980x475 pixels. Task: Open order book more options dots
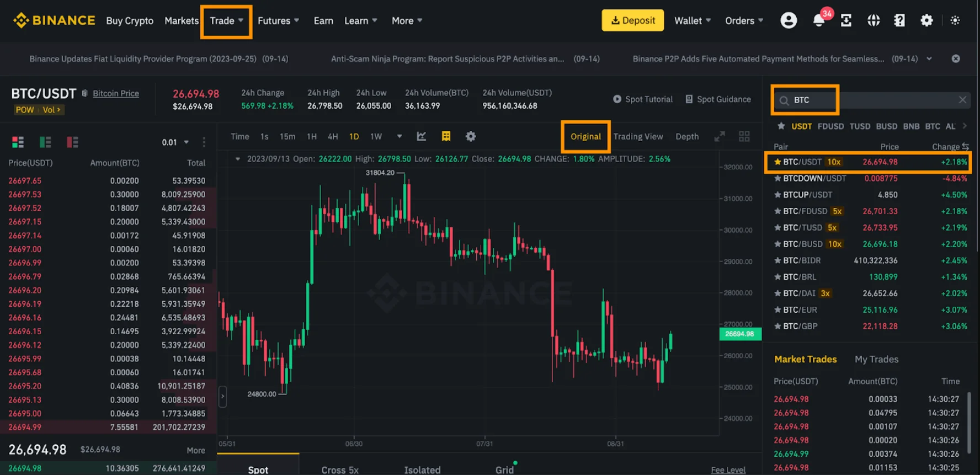204,142
